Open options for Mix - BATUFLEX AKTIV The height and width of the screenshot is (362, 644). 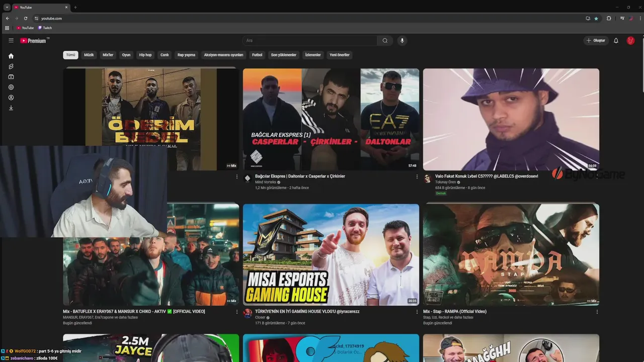pyautogui.click(x=236, y=312)
